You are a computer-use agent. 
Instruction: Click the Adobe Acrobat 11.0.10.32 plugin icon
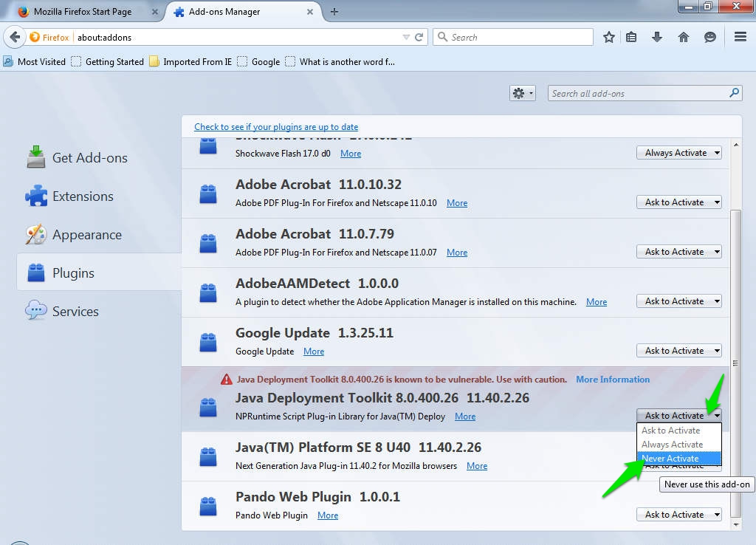click(x=208, y=194)
